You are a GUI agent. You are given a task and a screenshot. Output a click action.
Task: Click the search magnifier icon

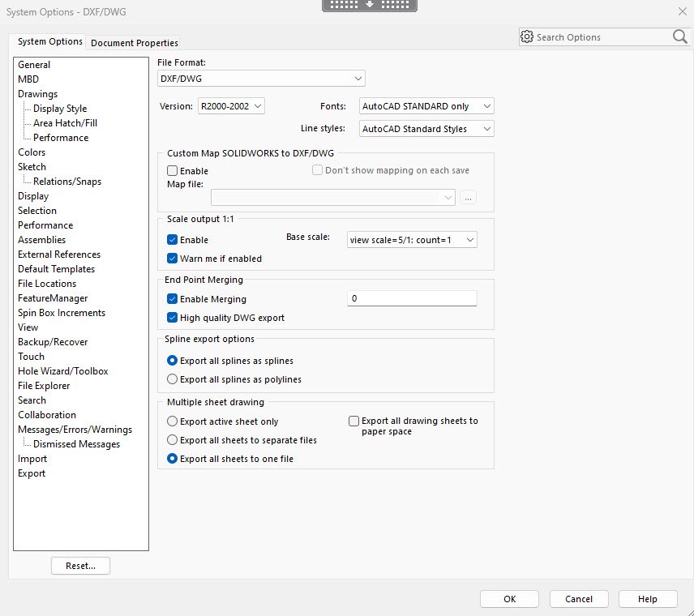[679, 36]
